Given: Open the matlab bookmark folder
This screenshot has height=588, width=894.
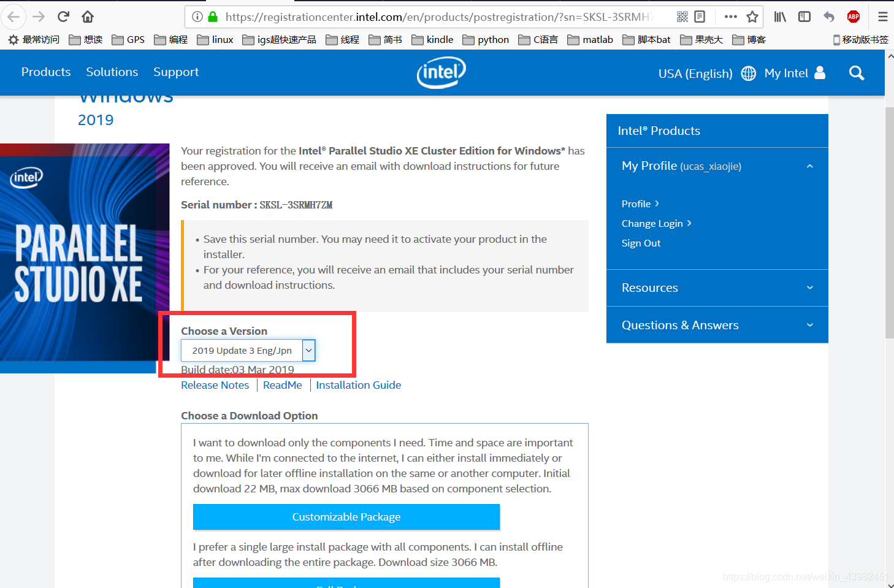Looking at the screenshot, I should [x=590, y=40].
